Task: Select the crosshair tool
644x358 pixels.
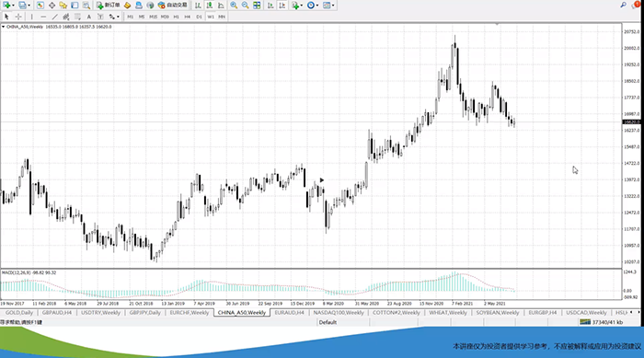Action: coord(18,17)
